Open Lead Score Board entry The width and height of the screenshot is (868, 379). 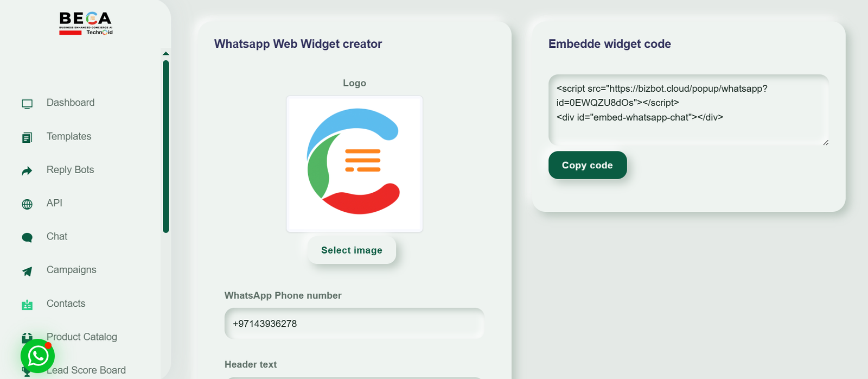point(86,370)
